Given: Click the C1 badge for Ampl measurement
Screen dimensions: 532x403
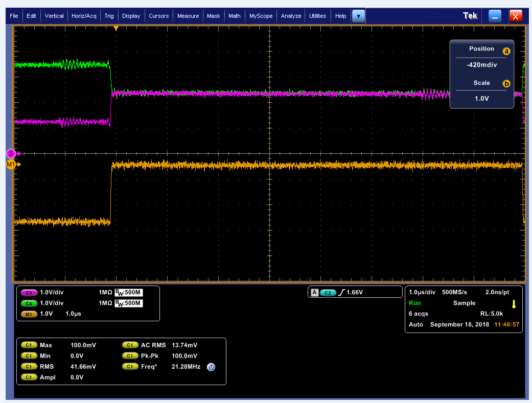Looking at the screenshot, I should click(x=29, y=377).
